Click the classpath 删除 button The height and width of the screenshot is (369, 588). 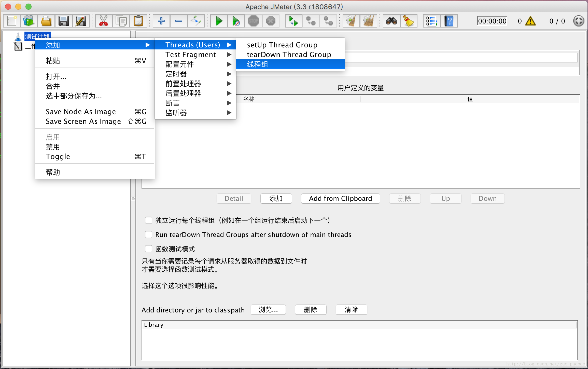[311, 310]
